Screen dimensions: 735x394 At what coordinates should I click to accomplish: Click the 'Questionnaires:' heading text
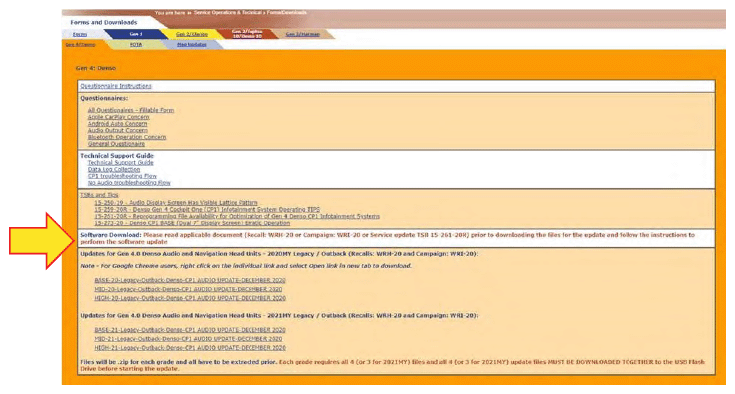pos(104,98)
